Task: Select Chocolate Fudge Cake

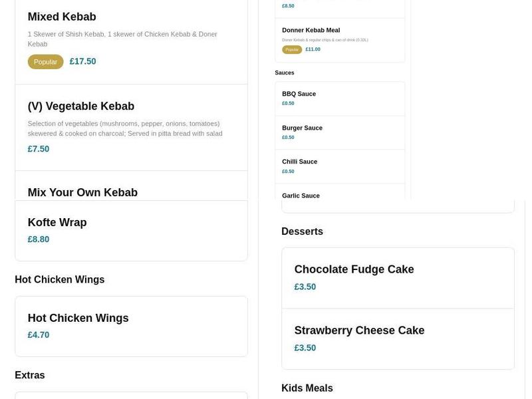Action: 398,277
